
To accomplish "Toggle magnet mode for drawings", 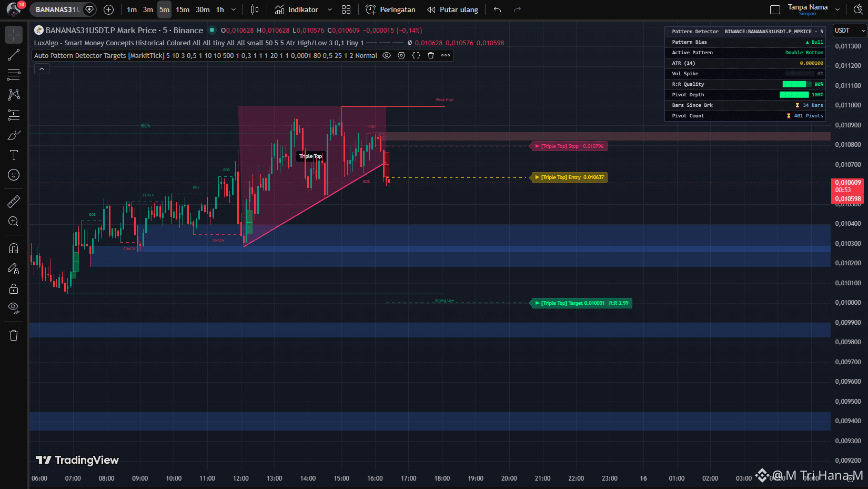I will tap(14, 248).
